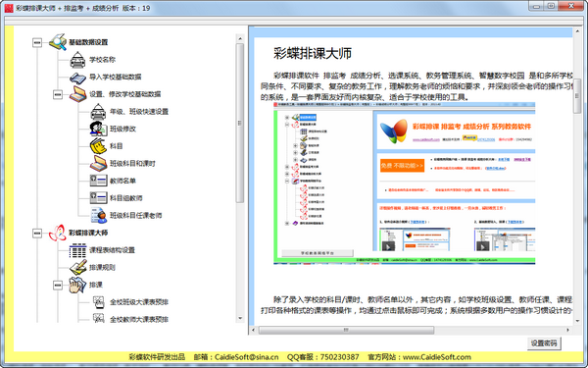This screenshot has width=588, height=368.
Task: Select the 设置、修改学校基础数据 label
Action: (124, 94)
